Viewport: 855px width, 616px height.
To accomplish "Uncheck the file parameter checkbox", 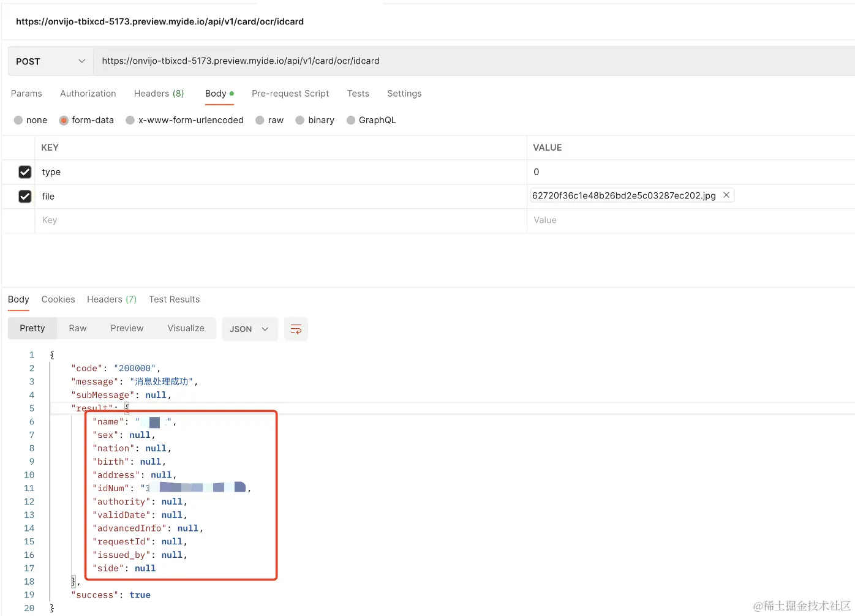I will [25, 197].
